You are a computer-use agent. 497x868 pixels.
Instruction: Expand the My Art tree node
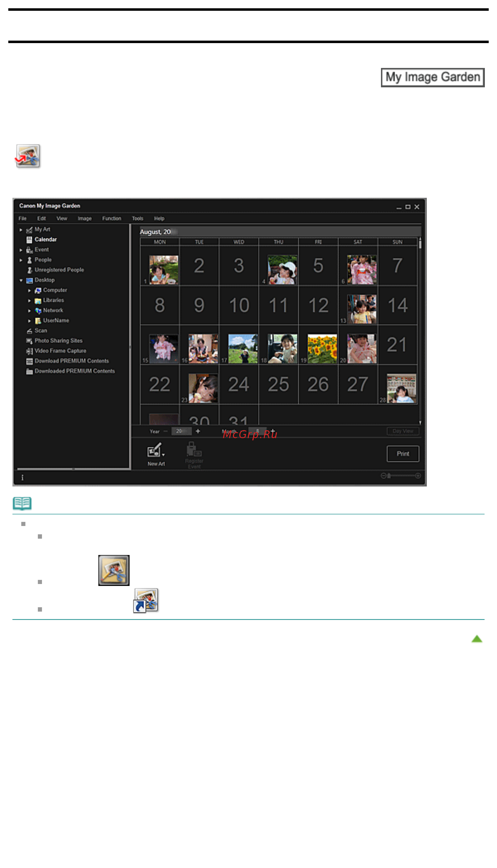[21, 230]
